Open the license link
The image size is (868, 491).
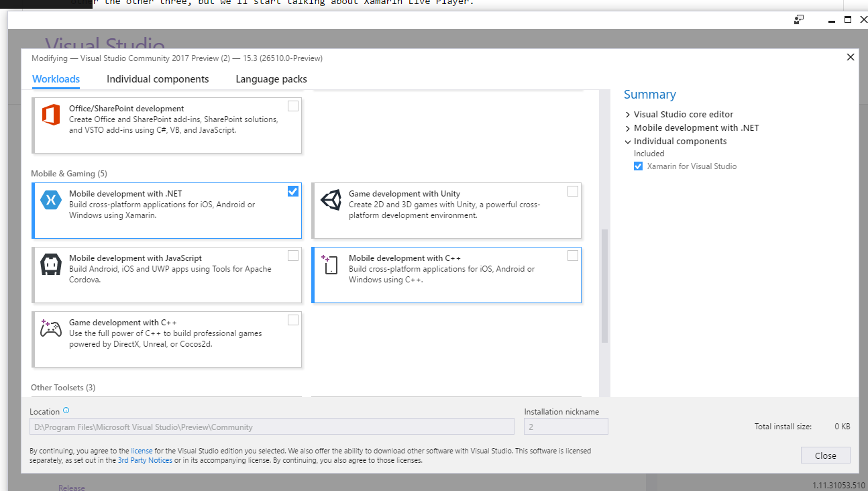[142, 451]
